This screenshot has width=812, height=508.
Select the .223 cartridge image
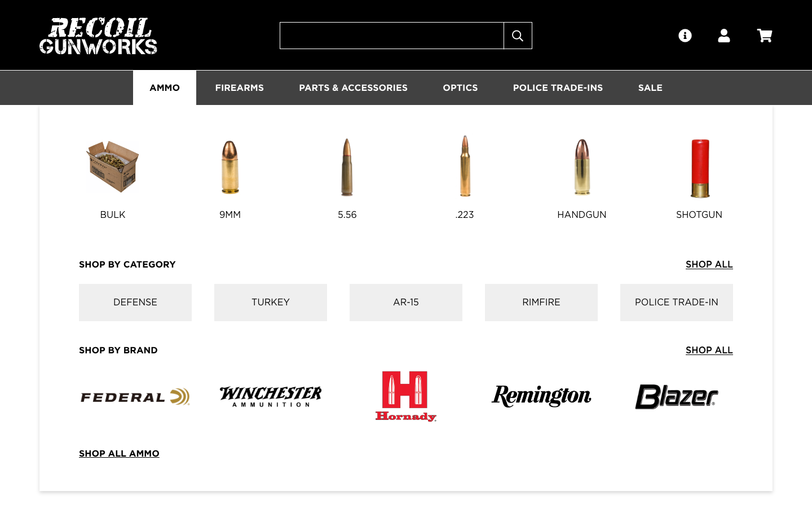[465, 166]
